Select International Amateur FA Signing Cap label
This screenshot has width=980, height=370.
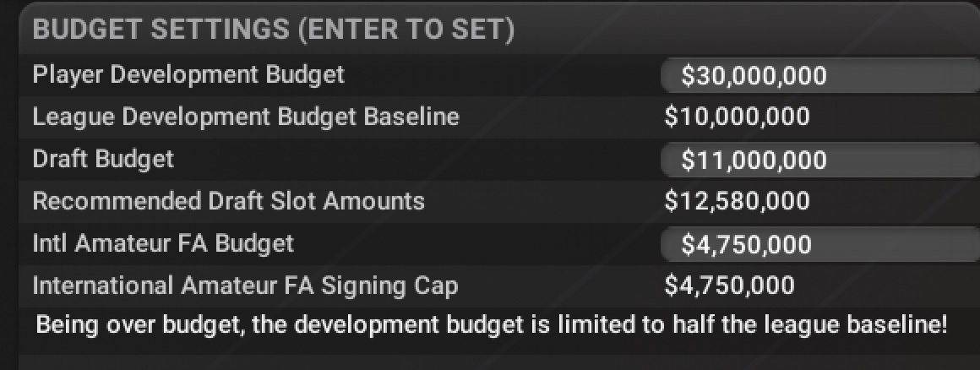pyautogui.click(x=245, y=286)
